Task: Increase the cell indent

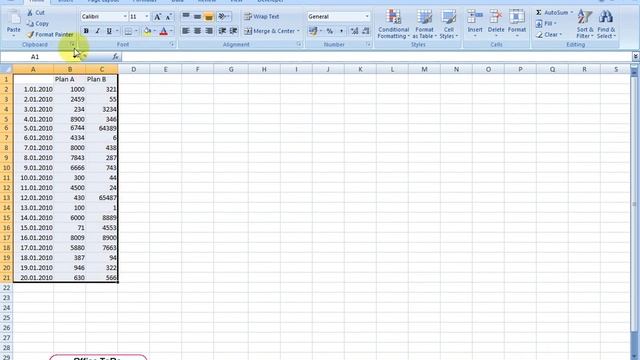Action: click(233, 31)
